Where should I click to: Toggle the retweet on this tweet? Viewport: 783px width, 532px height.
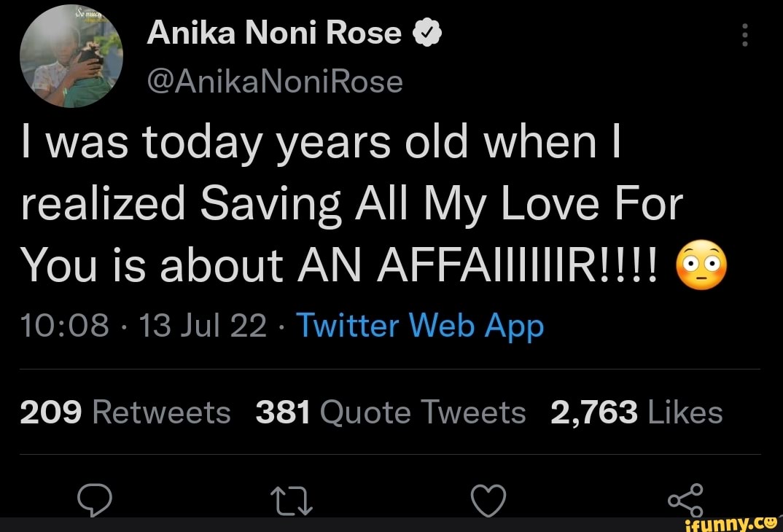[292, 501]
